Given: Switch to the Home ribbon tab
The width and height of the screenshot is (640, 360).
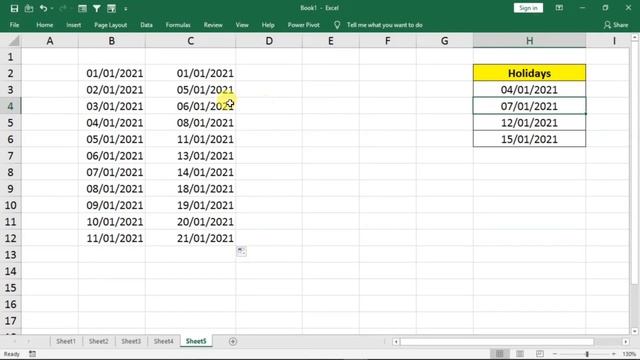Looking at the screenshot, I should click(44, 25).
